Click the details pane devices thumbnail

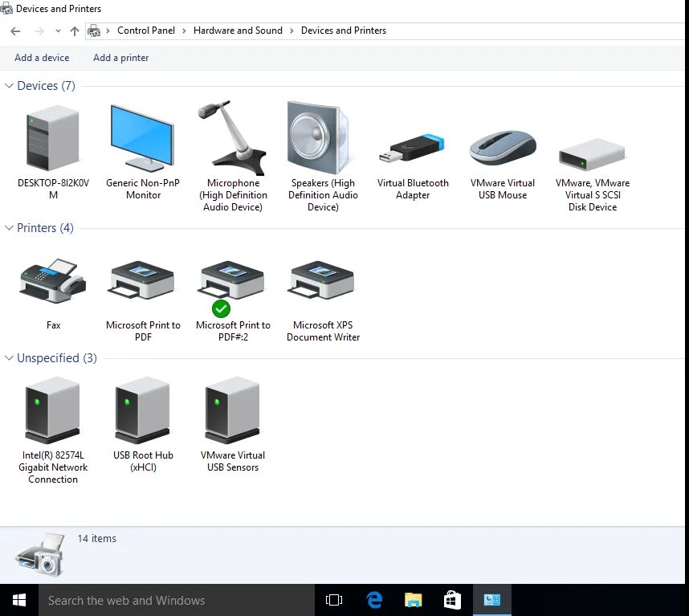point(40,554)
